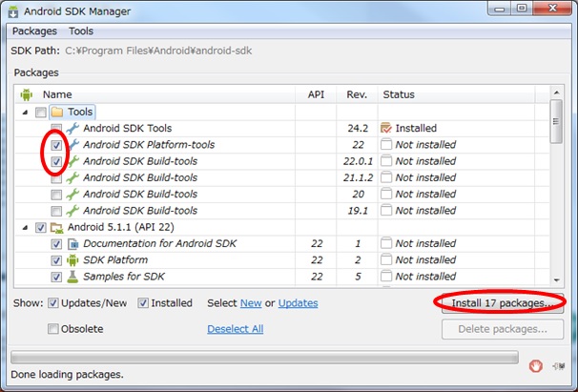Image resolution: width=578 pixels, height=392 pixels.
Task: Open the log window icon beside the stop icon
Action: pos(559,366)
